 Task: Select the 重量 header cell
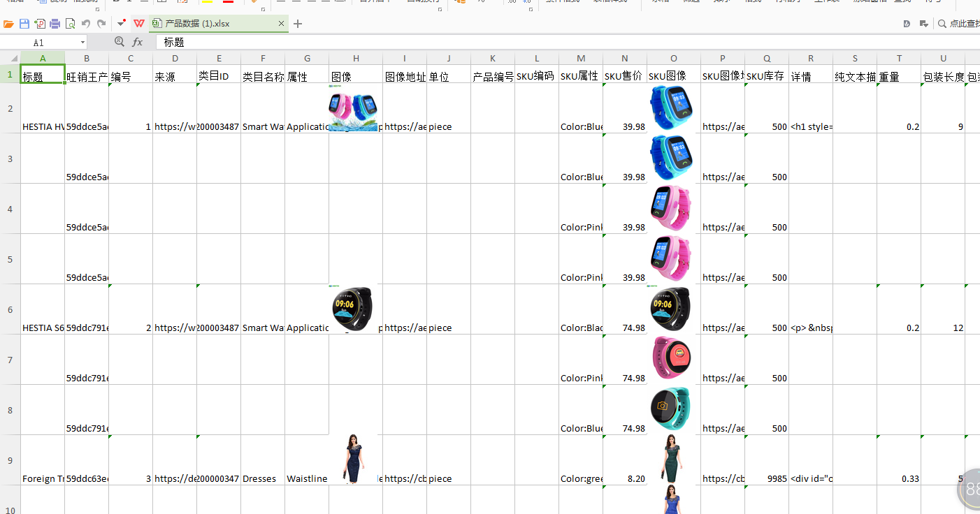(899, 75)
